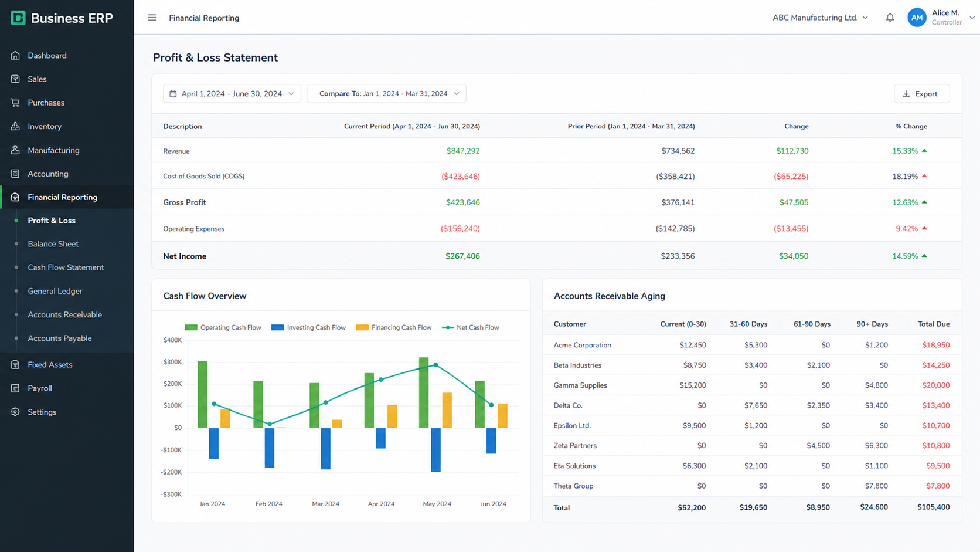This screenshot has width=980, height=552.
Task: Open Accounts Payable report
Action: (67, 338)
